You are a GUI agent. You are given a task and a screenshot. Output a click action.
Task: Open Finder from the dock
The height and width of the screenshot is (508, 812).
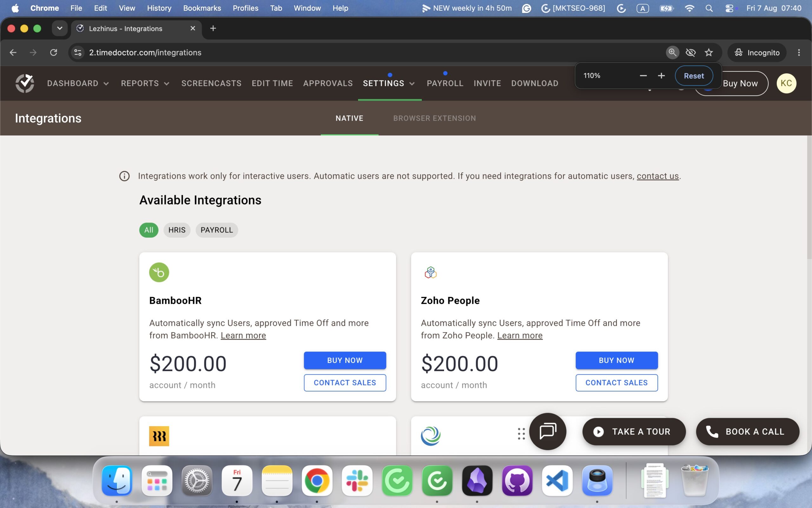(117, 480)
